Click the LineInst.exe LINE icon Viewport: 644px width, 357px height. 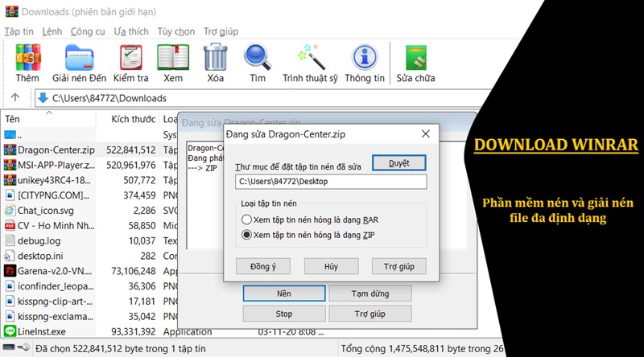(10, 331)
